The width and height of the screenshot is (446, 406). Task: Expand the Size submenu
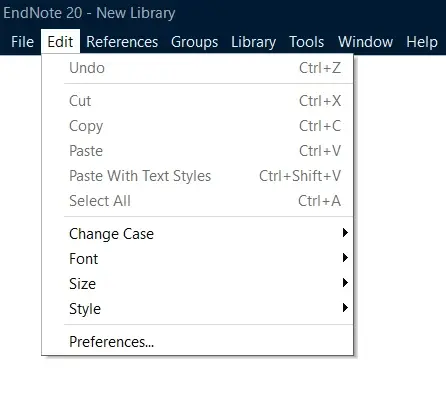(x=197, y=284)
